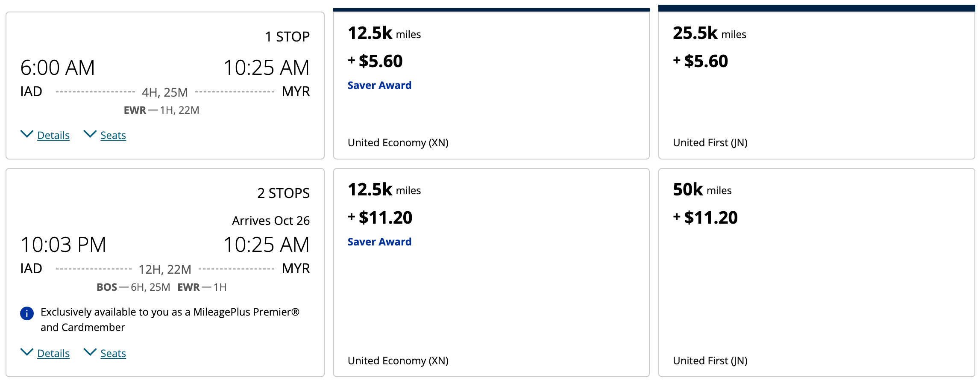Viewport: 980px width, 384px height.
Task: Click the 2 STOPS label
Action: [283, 193]
